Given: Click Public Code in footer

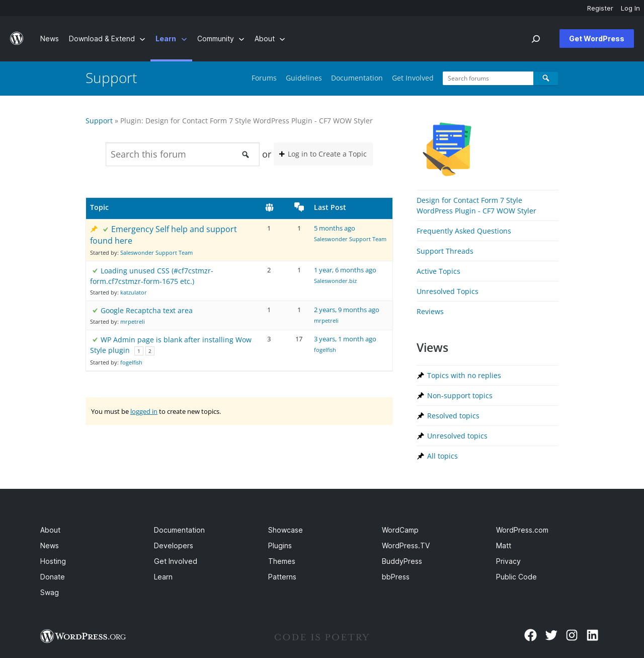Looking at the screenshot, I should click(x=516, y=577).
